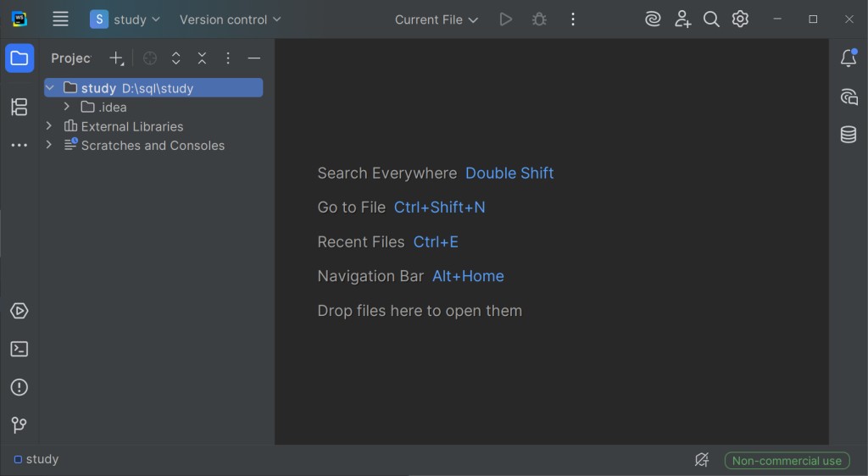Show the Notifications panel
The height and width of the screenshot is (476, 868).
pos(848,58)
